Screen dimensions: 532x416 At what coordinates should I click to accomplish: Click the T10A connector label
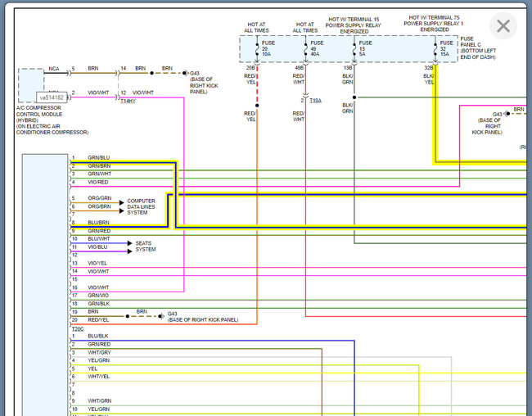[x=315, y=100]
